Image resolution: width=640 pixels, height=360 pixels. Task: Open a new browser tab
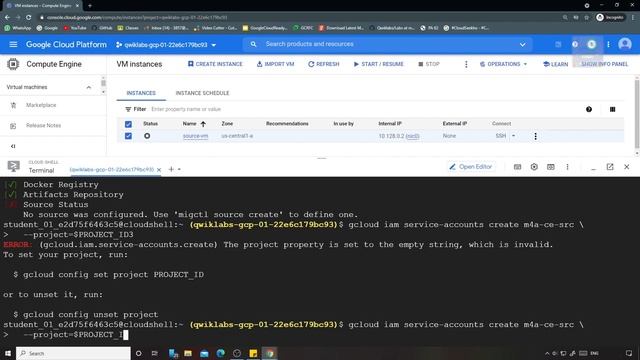(90, 6)
